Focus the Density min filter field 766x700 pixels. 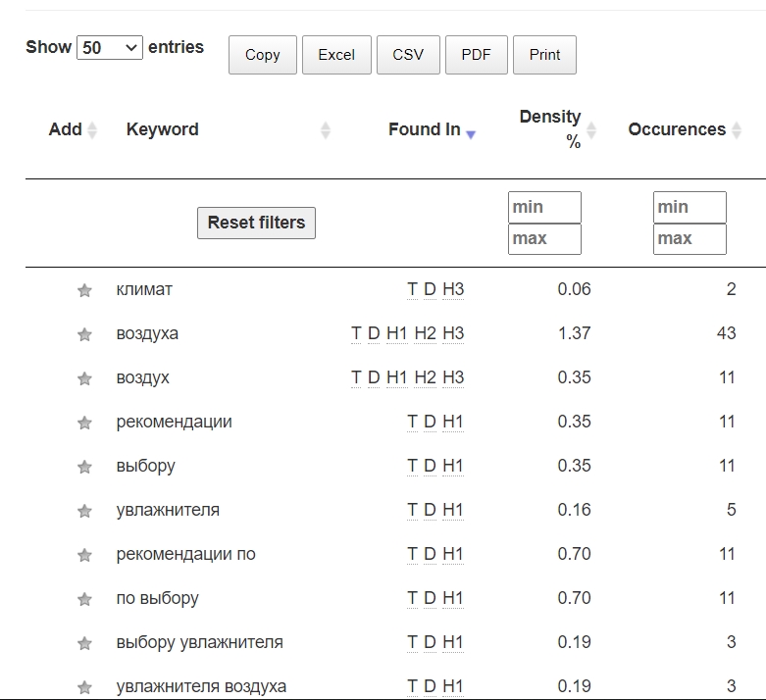544,207
